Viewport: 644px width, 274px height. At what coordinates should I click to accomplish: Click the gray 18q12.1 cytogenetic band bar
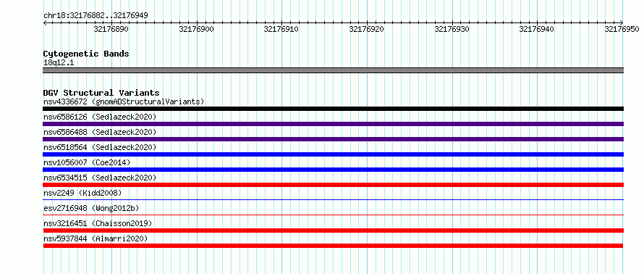pyautogui.click(x=334, y=70)
